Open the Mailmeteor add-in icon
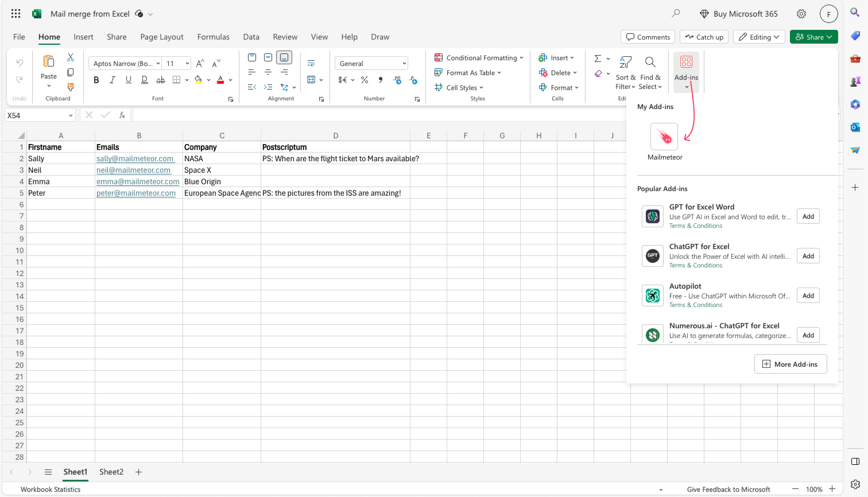868x497 pixels. (664, 137)
